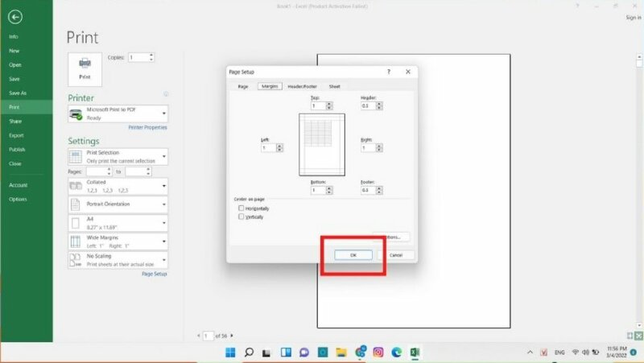Click Sign in link
The image size is (644, 363).
point(634,17)
